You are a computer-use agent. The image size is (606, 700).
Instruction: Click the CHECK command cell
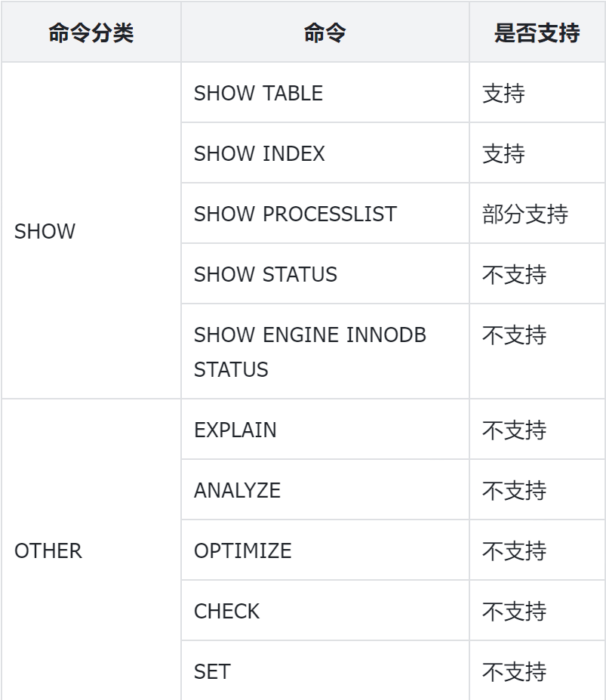(x=226, y=611)
